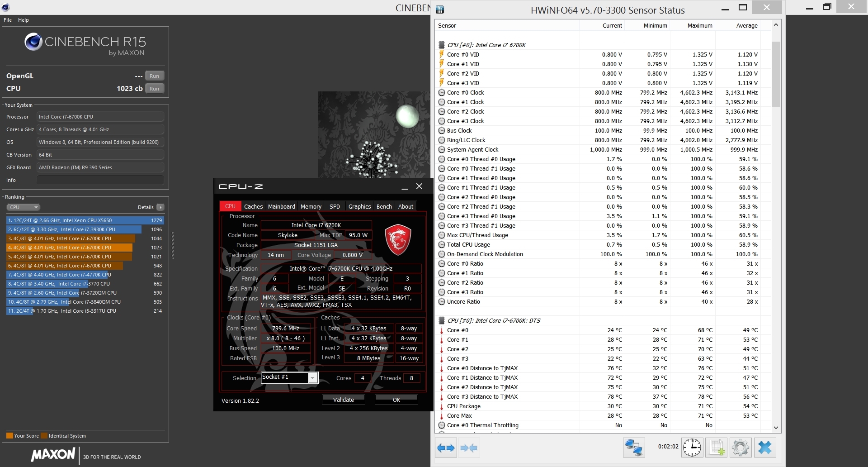868x467 pixels.
Task: Open the Graphics tab in CPU-Z
Action: (359, 206)
